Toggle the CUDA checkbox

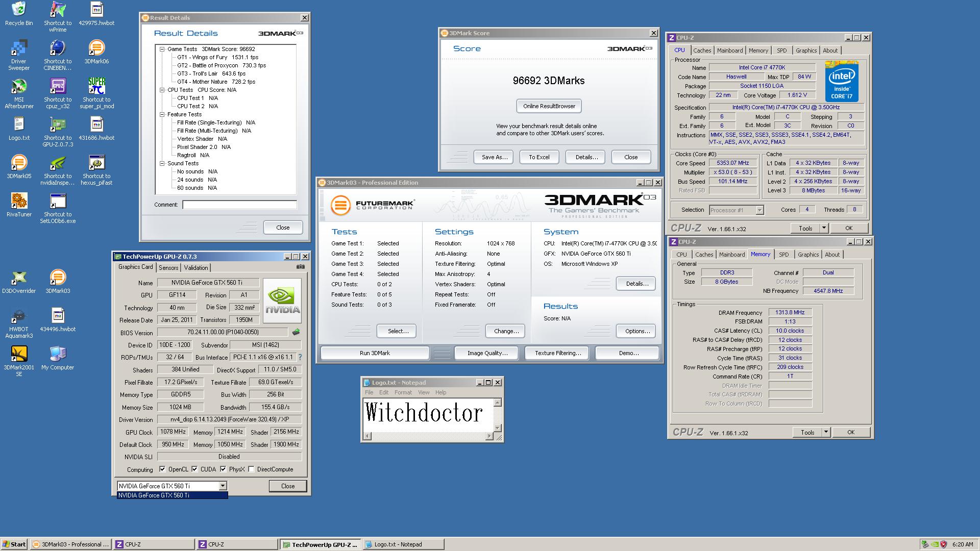coord(195,469)
